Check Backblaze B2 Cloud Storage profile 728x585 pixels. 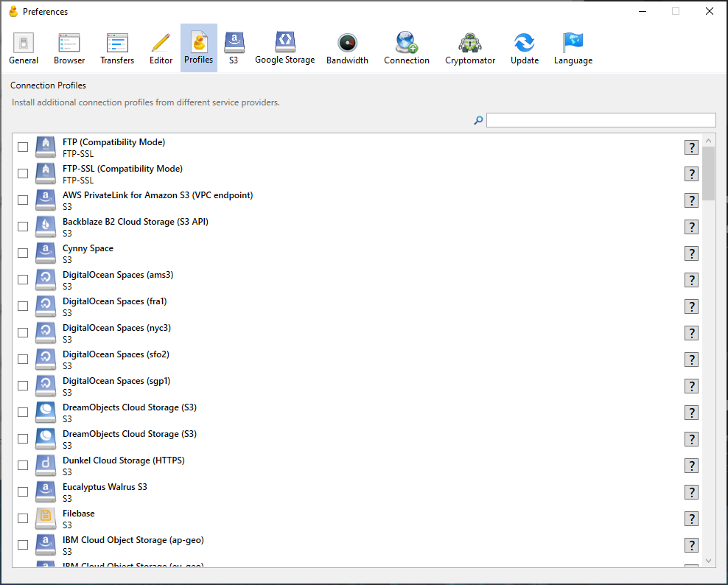pos(23,227)
